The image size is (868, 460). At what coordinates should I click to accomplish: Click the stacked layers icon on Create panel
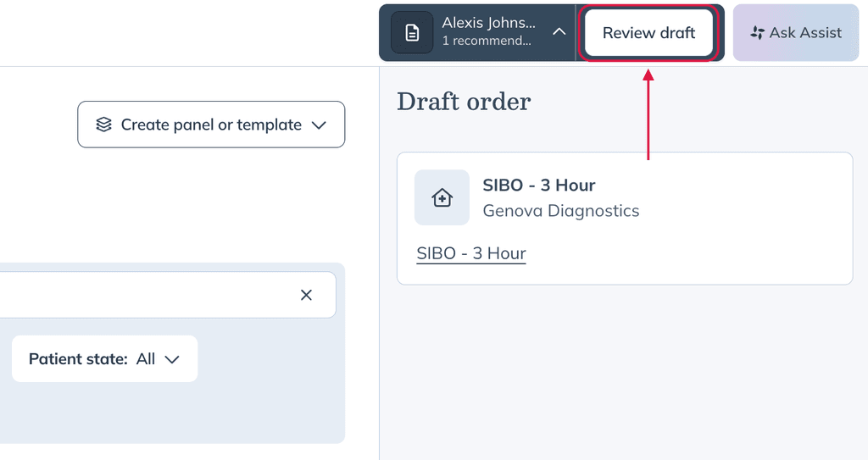point(103,125)
